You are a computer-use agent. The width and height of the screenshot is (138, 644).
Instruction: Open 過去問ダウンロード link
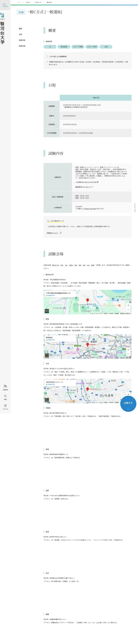(x=83, y=187)
